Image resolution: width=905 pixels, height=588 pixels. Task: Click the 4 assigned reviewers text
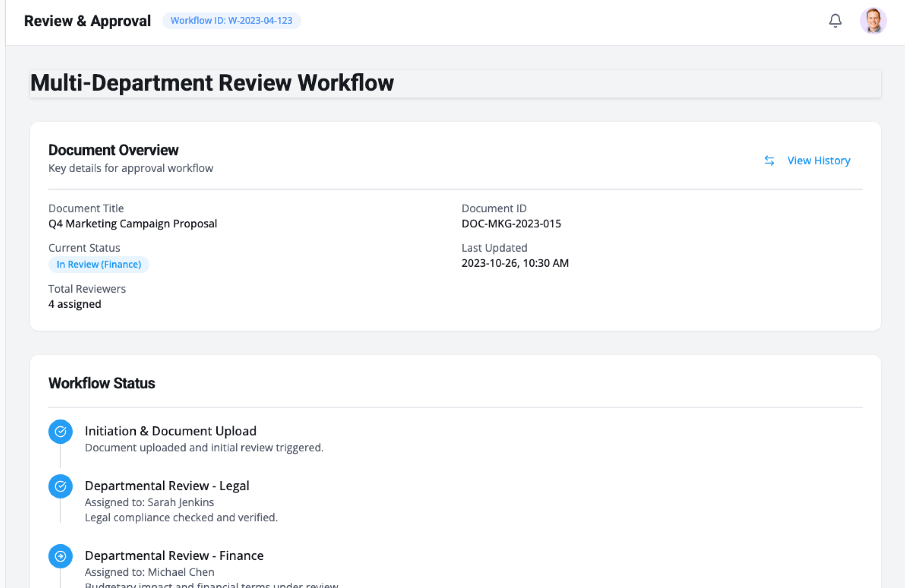[x=74, y=304]
